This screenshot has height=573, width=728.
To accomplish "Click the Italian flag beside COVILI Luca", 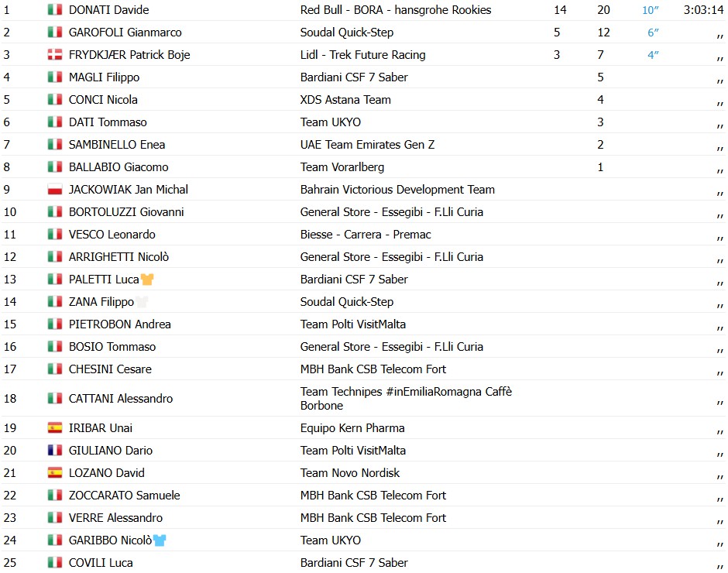I will click(55, 562).
